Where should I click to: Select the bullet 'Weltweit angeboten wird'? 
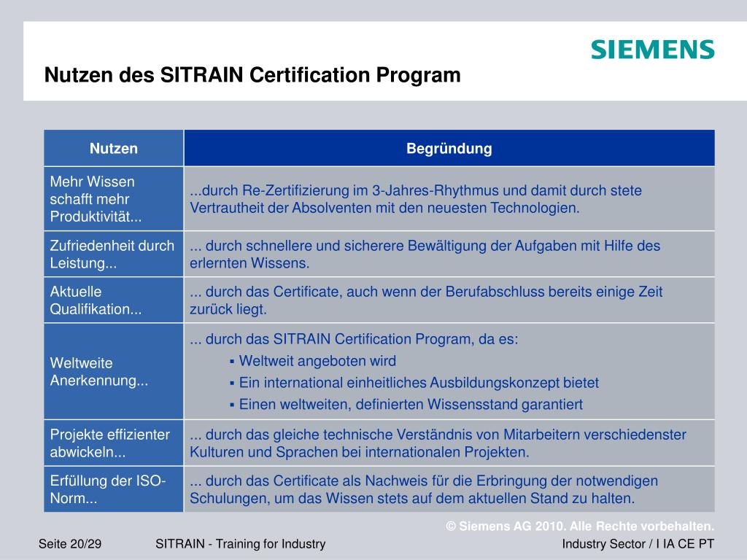tap(317, 361)
